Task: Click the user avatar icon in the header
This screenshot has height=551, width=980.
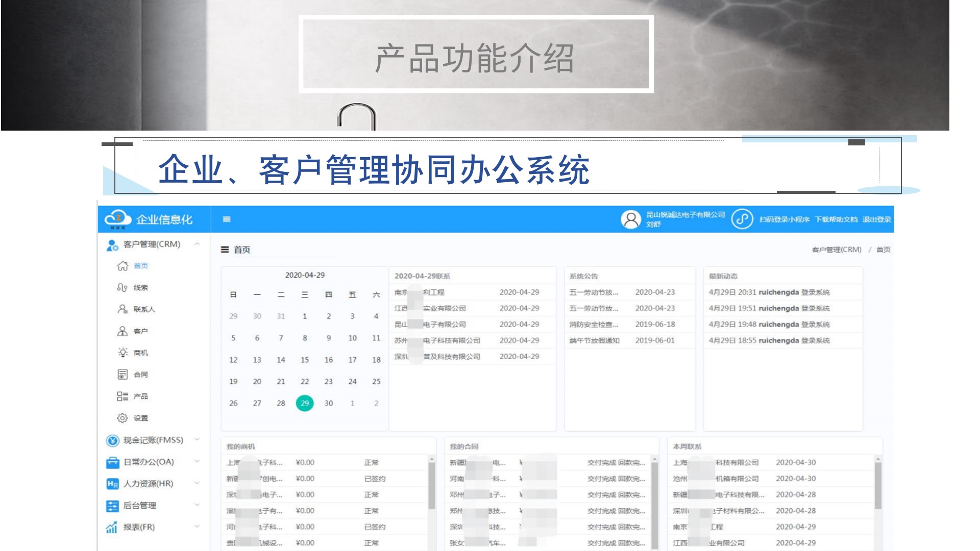Action: pyautogui.click(x=631, y=219)
